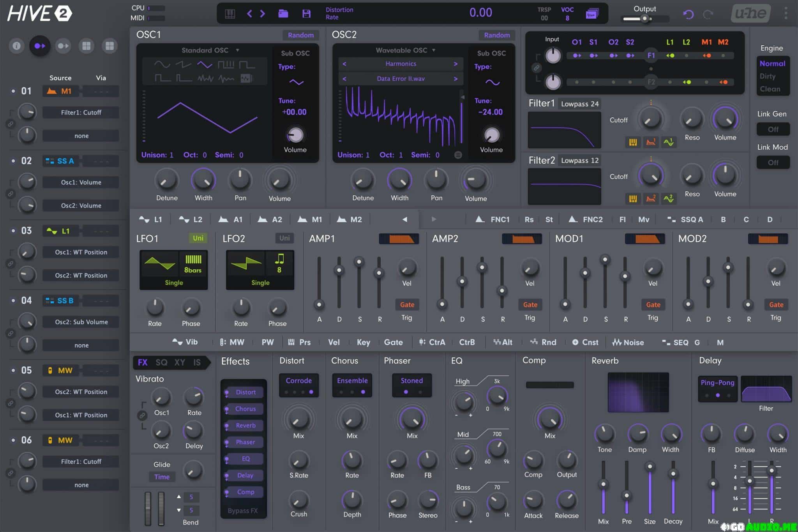The image size is (798, 532).
Task: Select Clean engine mode
Action: pos(770,89)
